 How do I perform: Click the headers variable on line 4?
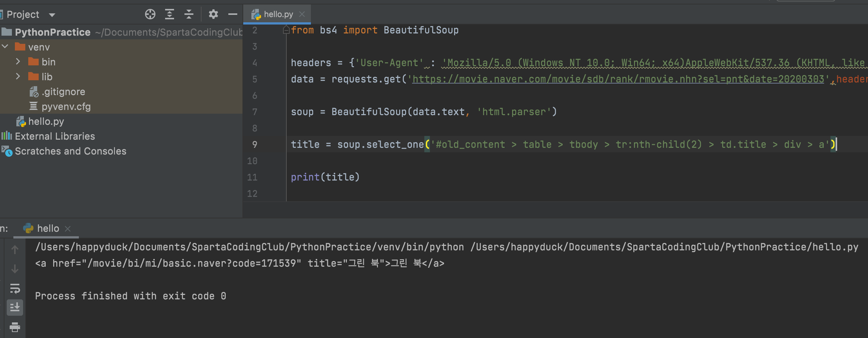tap(311, 63)
